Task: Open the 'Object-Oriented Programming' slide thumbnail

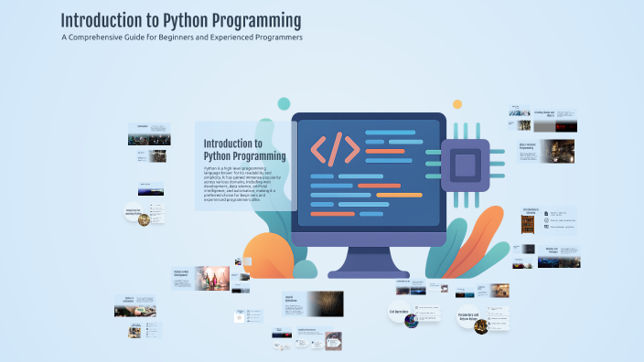Action: tap(545, 152)
